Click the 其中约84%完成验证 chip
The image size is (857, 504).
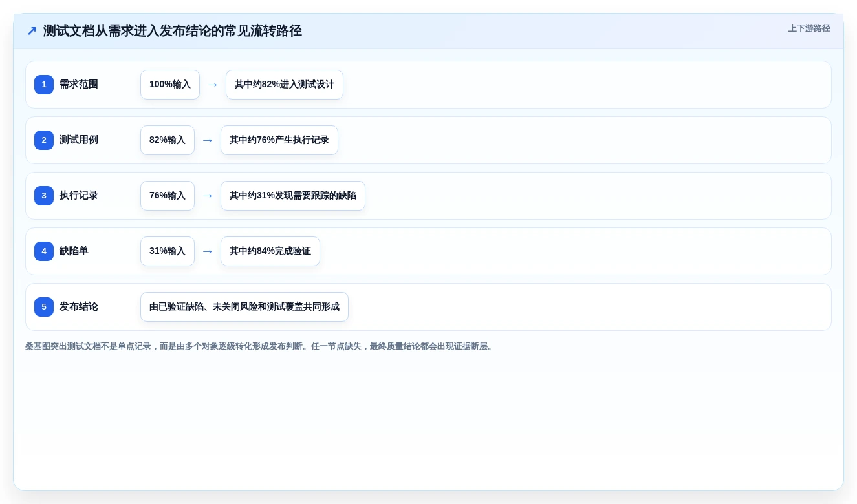click(x=270, y=251)
